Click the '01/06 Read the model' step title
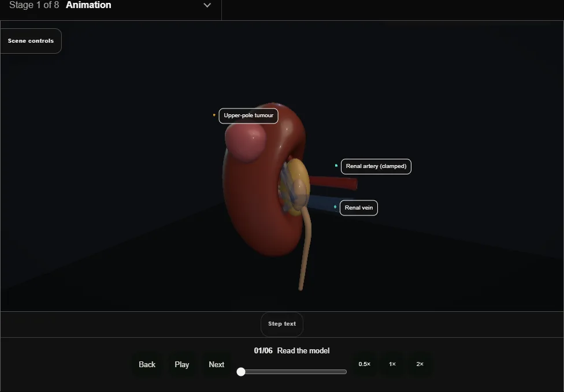Image resolution: width=564 pixels, height=392 pixels. click(x=292, y=350)
